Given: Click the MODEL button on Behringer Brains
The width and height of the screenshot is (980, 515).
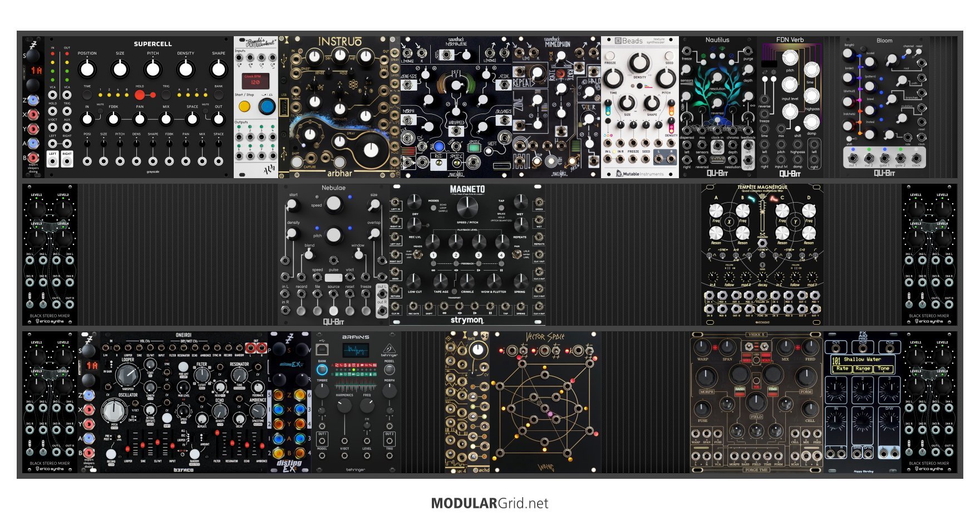Looking at the screenshot, I should tap(390, 370).
